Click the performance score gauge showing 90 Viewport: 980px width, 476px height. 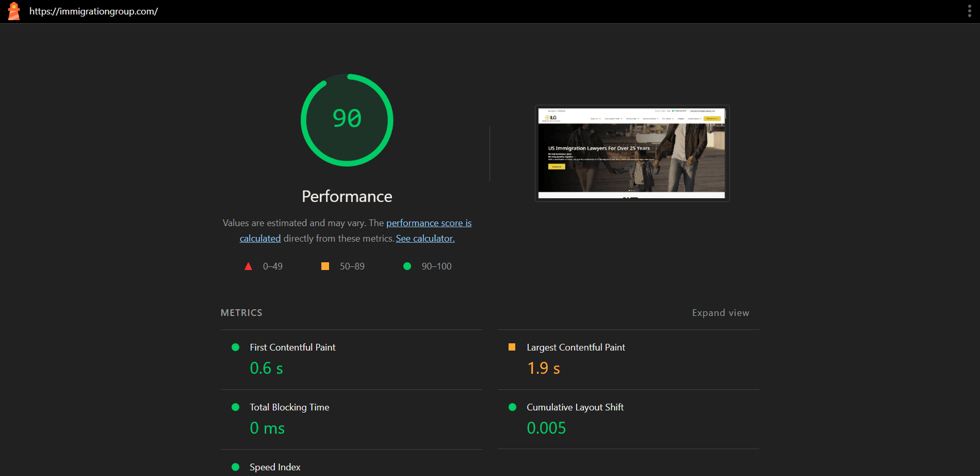tap(347, 120)
